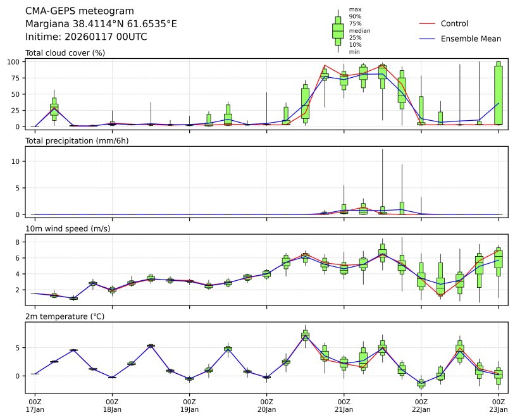
Task: Click the box-plot symbol in the legend
Action: [338, 30]
